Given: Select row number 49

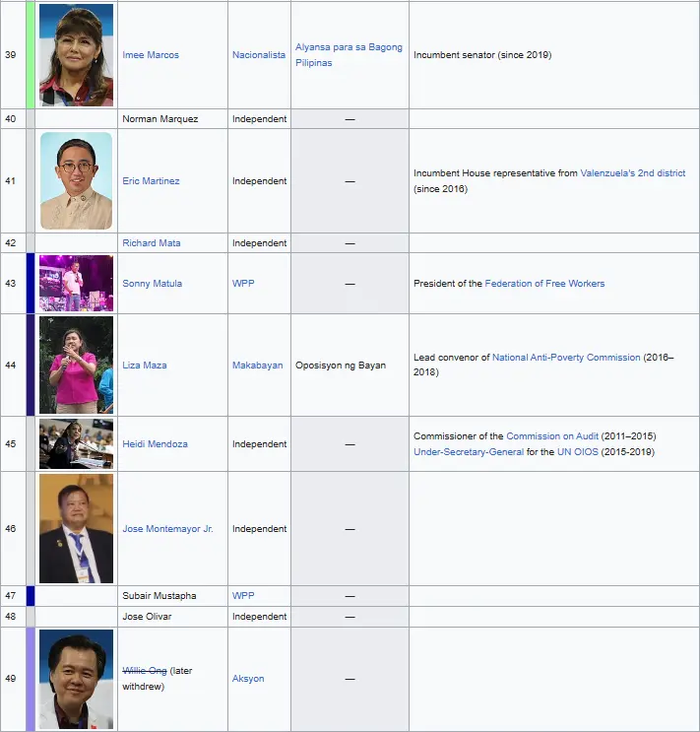Looking at the screenshot, I should [x=10, y=679].
